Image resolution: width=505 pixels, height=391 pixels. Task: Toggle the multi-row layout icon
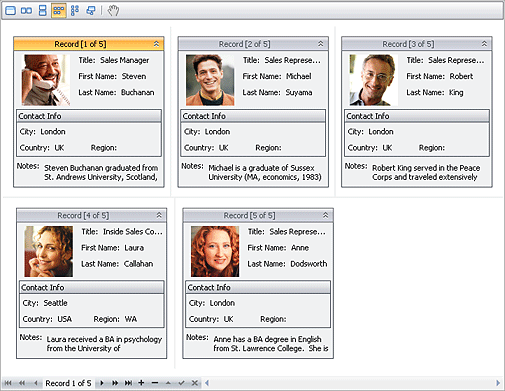coord(58,11)
